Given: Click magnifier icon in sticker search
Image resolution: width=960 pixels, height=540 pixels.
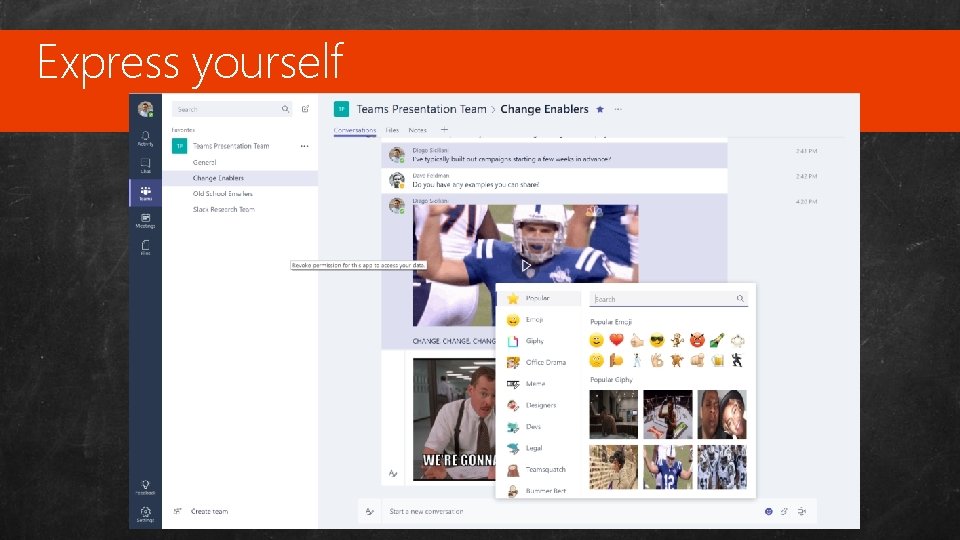Looking at the screenshot, I should tap(740, 299).
